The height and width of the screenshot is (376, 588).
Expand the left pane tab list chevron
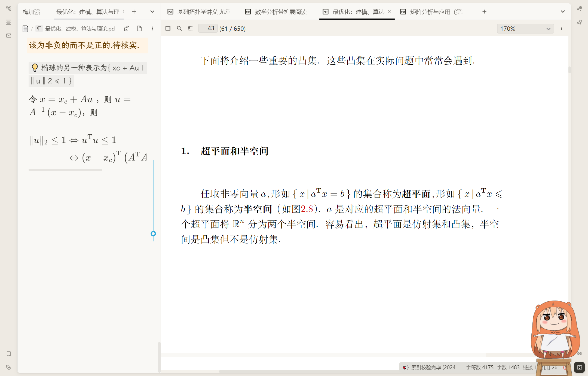click(x=152, y=12)
